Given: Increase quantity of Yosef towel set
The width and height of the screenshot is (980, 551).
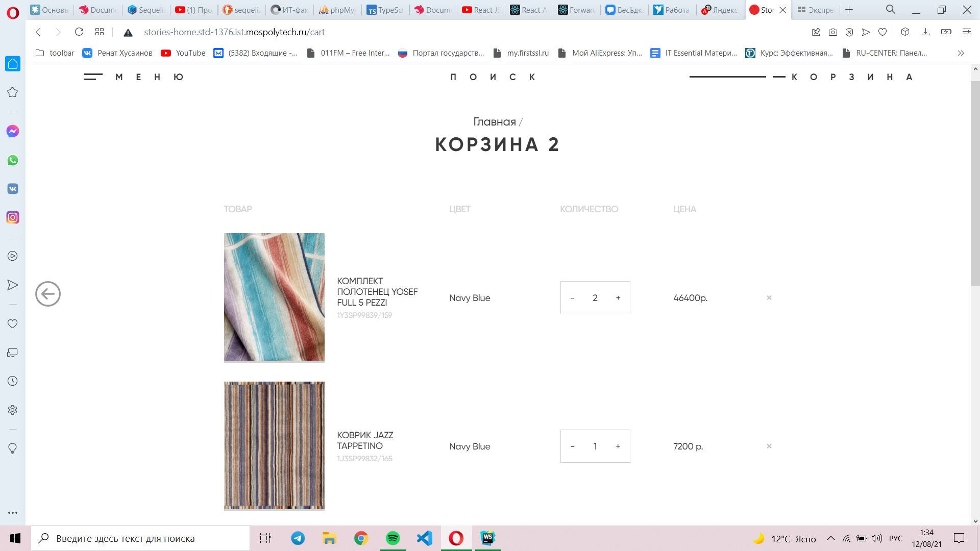Looking at the screenshot, I should 618,298.
